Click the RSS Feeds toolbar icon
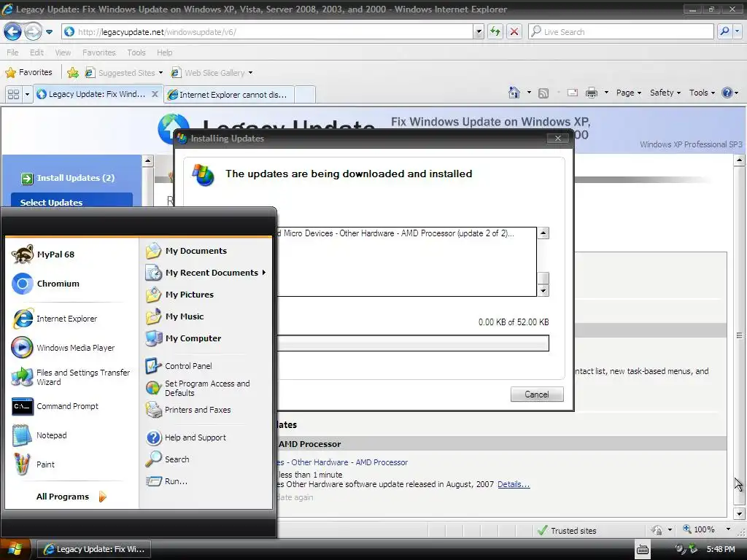The image size is (747, 560). click(543, 93)
